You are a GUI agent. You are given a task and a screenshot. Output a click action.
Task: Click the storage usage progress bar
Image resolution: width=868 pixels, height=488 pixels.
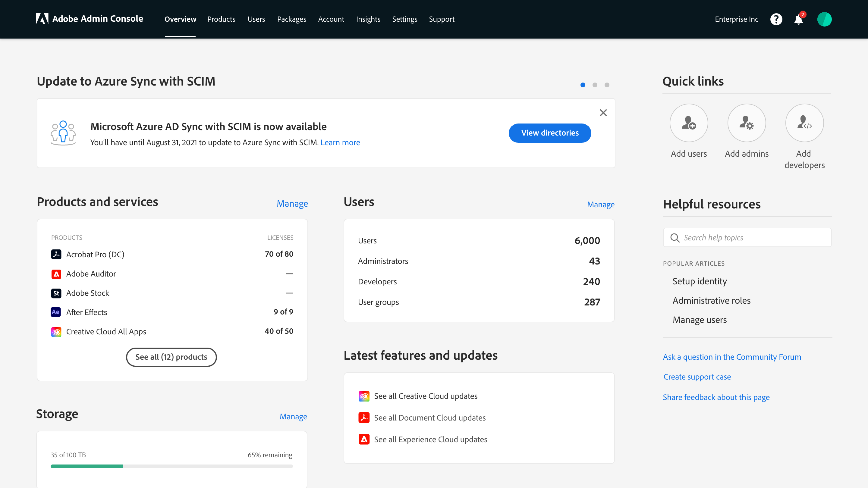pos(171,466)
